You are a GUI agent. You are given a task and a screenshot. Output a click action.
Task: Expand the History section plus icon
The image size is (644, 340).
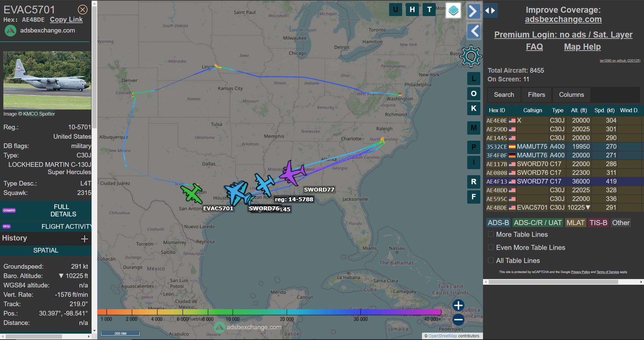pyautogui.click(x=85, y=239)
